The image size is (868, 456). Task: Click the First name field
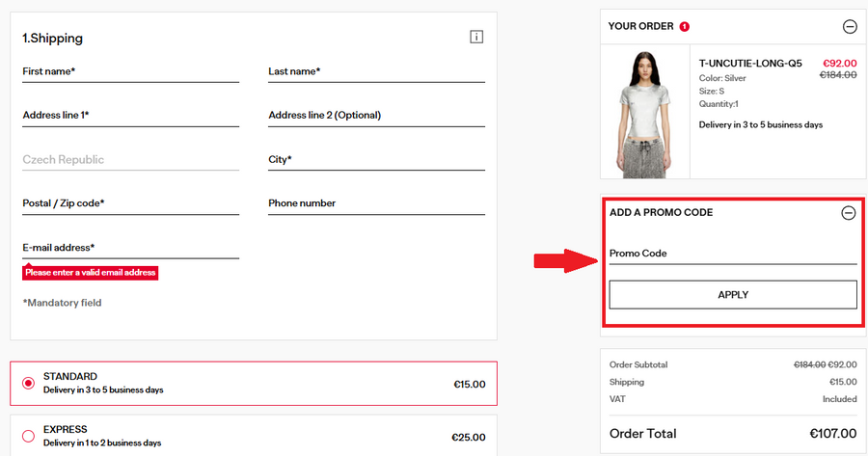130,72
